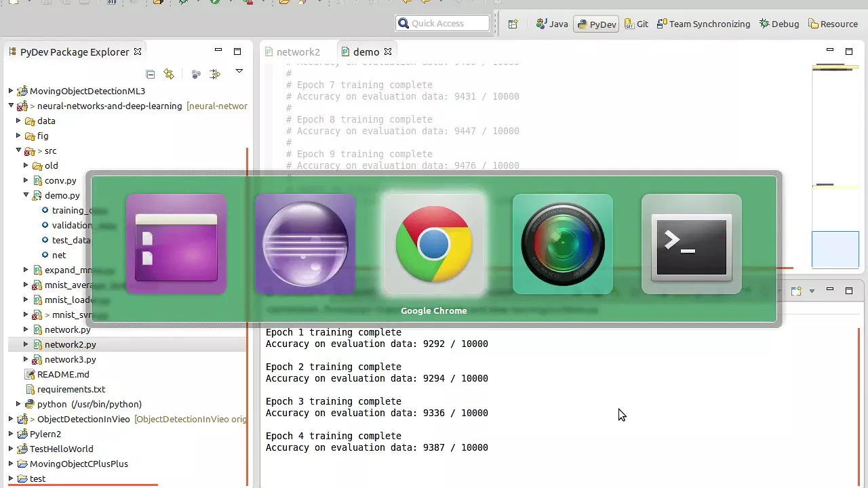Click the Quick Access search field
This screenshot has height=488, width=868.
(x=442, y=23)
